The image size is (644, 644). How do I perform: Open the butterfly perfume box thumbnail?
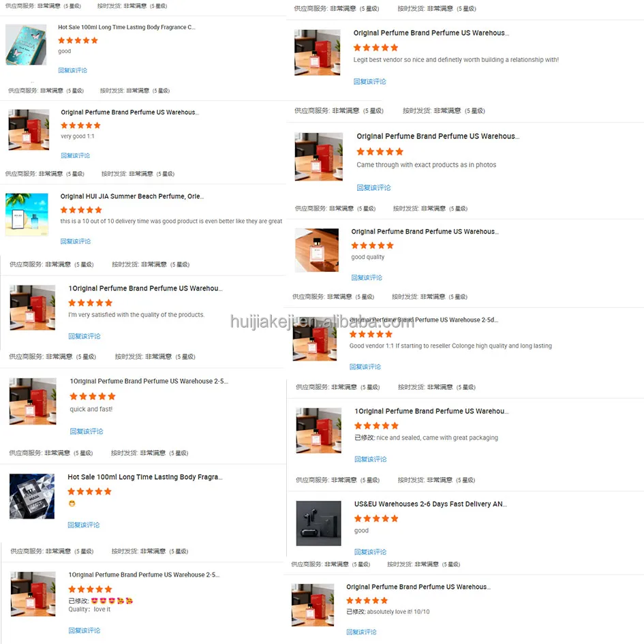tap(26, 45)
